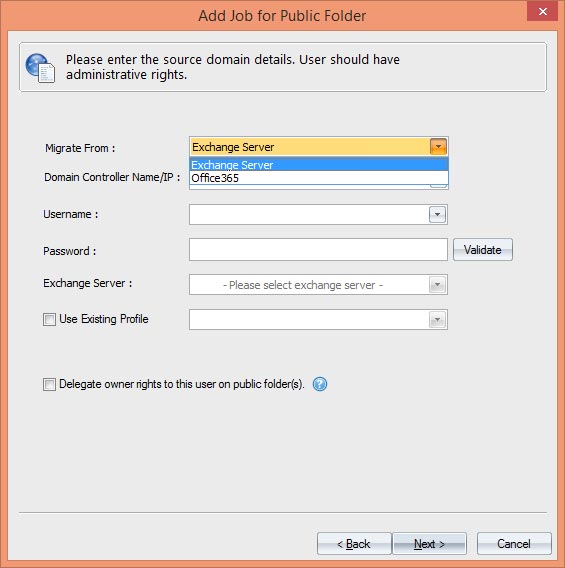Click the blue help question mark icon
The width and height of the screenshot is (565, 568).
(320, 384)
